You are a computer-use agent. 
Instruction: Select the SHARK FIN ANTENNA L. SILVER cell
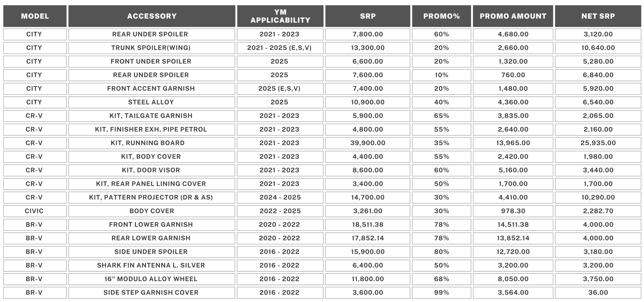[152, 266]
